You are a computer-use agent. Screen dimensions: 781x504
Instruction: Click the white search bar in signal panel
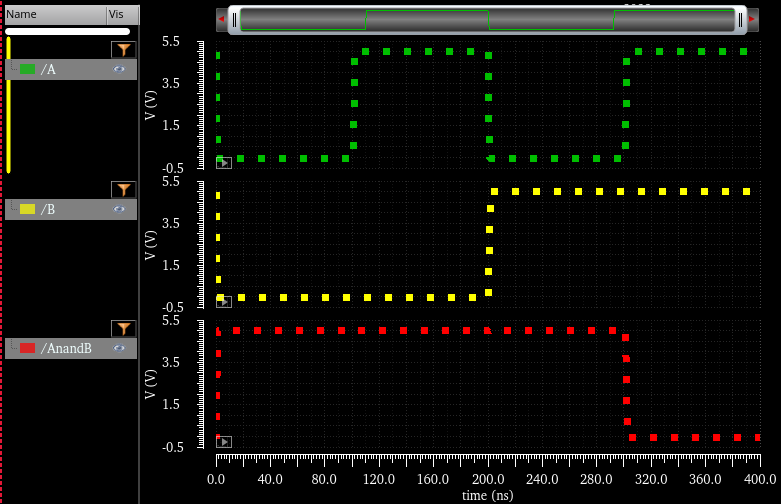click(x=68, y=31)
